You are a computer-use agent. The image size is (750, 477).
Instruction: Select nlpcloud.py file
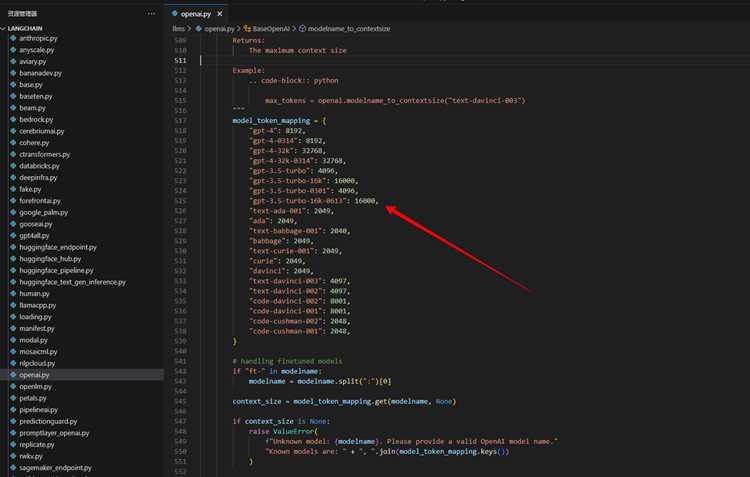[x=37, y=363]
